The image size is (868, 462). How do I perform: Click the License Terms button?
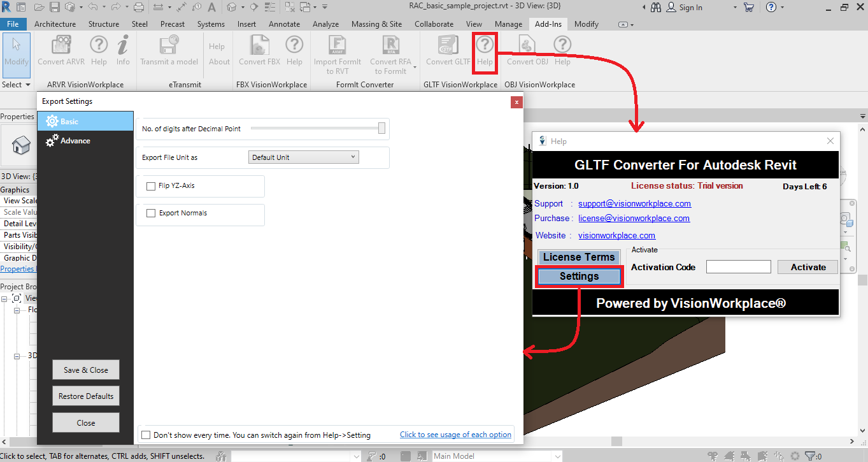coord(579,257)
